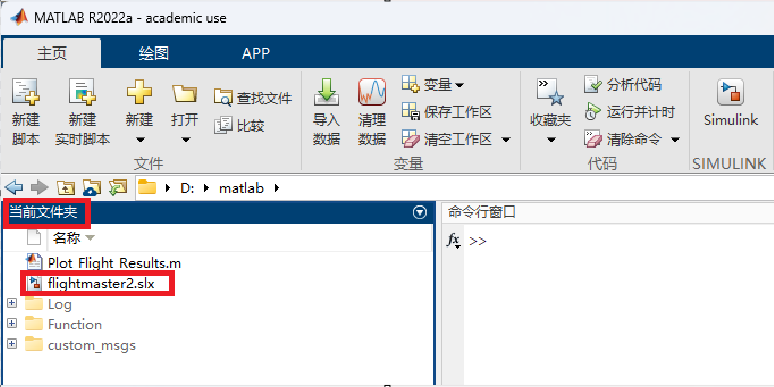
Task: Click the 收藏夹 (Favorites) icon
Action: coord(550,93)
